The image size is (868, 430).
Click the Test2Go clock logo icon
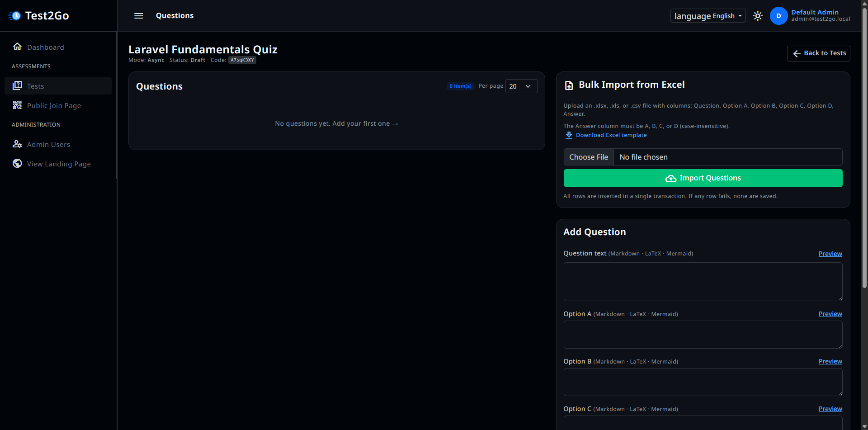click(x=14, y=16)
